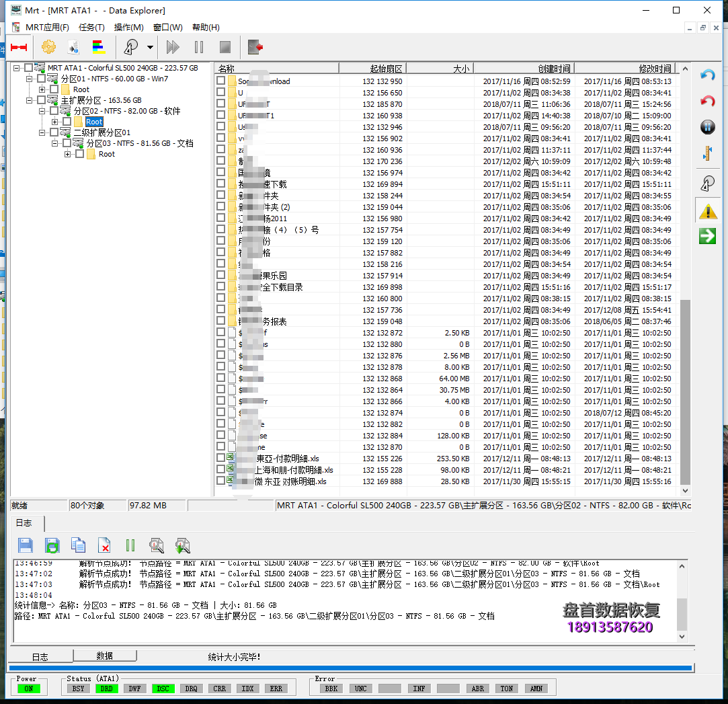This screenshot has width=728, height=704.
Task: Sort files by the 大小 column header
Action: [x=440, y=68]
